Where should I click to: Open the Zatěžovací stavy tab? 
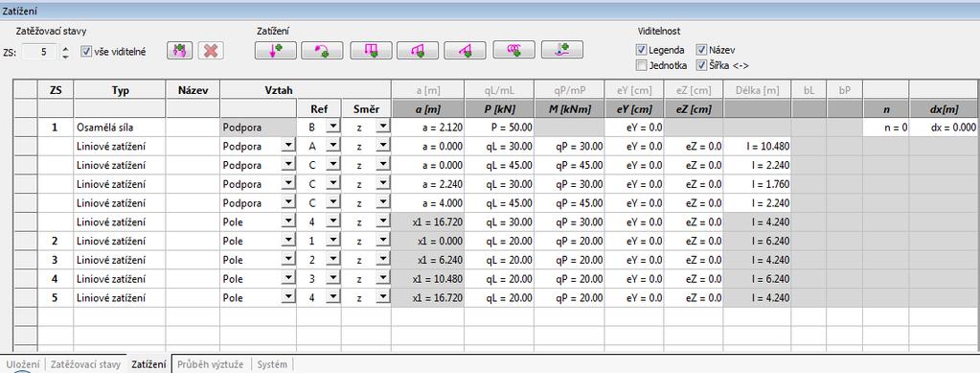click(85, 364)
